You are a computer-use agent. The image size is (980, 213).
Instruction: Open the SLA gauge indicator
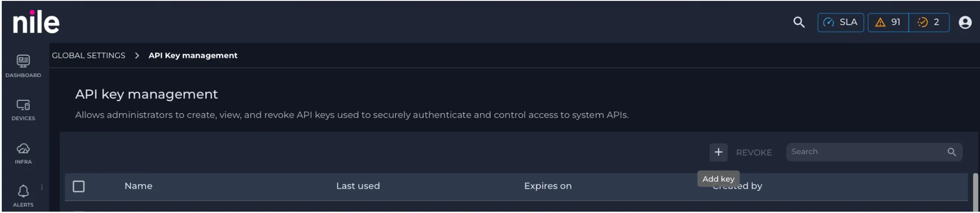(840, 22)
